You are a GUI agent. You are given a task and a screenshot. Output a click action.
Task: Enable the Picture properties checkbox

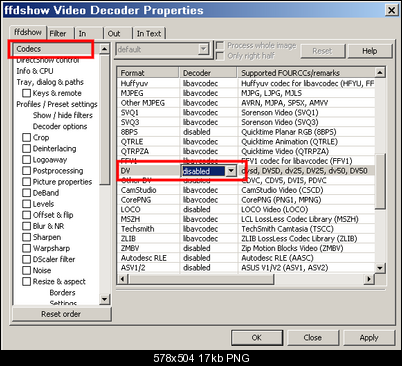(x=26, y=182)
